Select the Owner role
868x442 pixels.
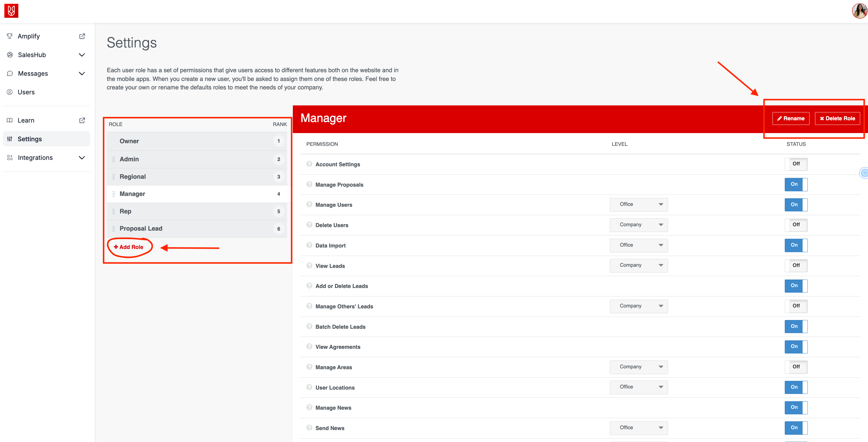pos(197,141)
